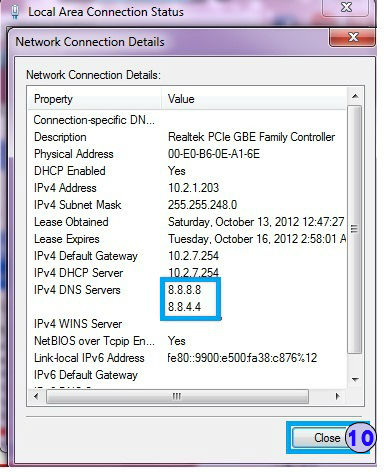Select the IPv4 WINS Server property
The image size is (384, 472).
click(78, 324)
